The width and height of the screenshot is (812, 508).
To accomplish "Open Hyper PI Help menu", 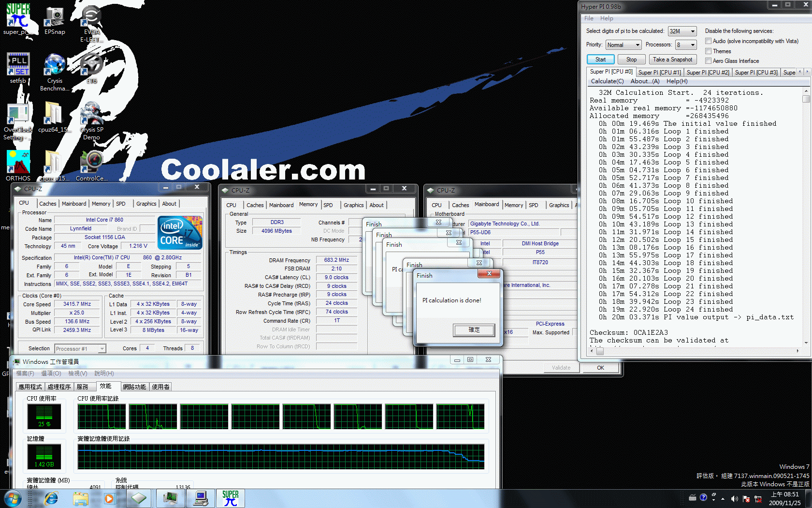I will pos(607,18).
